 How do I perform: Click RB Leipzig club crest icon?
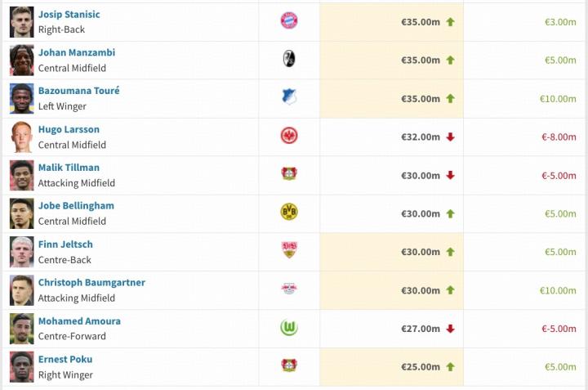pyautogui.click(x=289, y=289)
